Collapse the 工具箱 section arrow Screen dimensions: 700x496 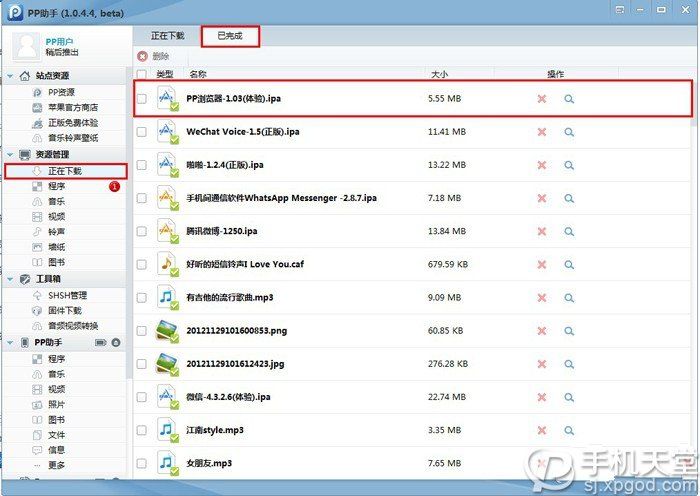(10, 279)
